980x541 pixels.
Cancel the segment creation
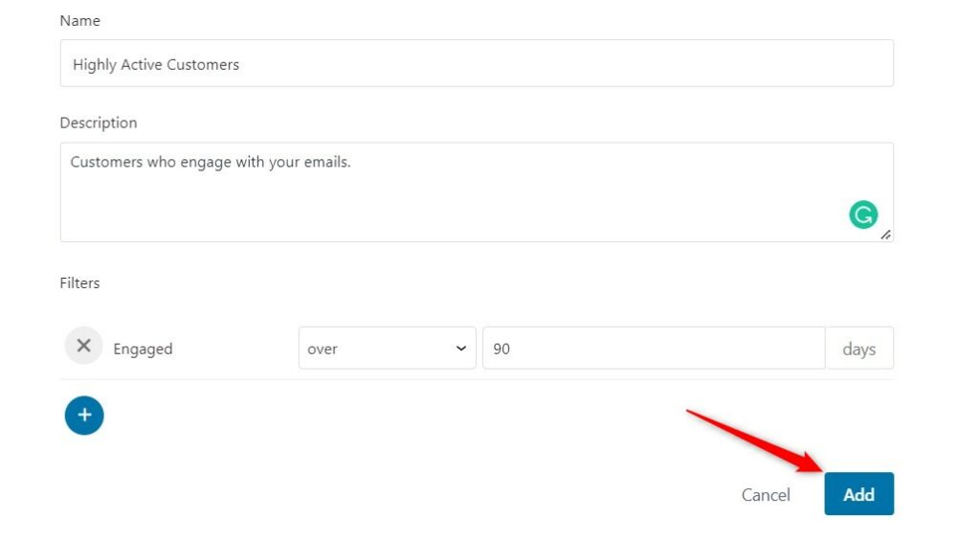coord(766,495)
